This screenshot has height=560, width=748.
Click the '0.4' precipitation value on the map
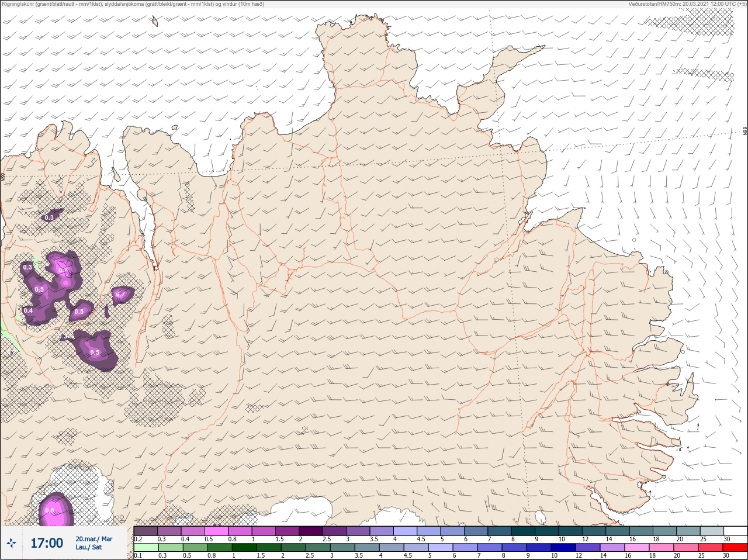click(x=27, y=310)
